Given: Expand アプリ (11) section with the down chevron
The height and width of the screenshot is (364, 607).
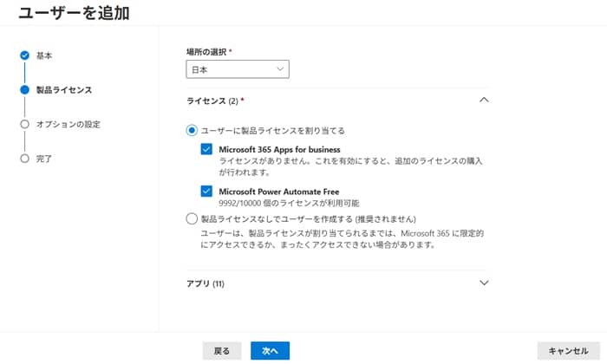Looking at the screenshot, I should (x=484, y=283).
